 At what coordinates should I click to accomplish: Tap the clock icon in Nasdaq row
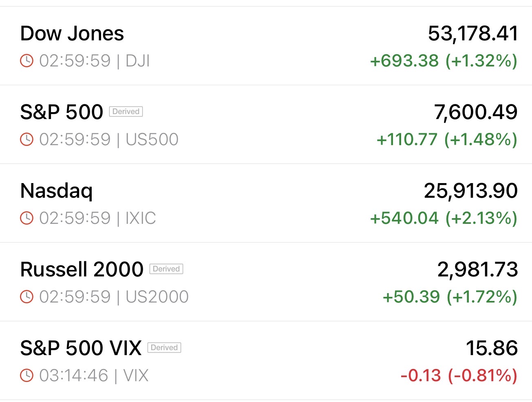(26, 219)
